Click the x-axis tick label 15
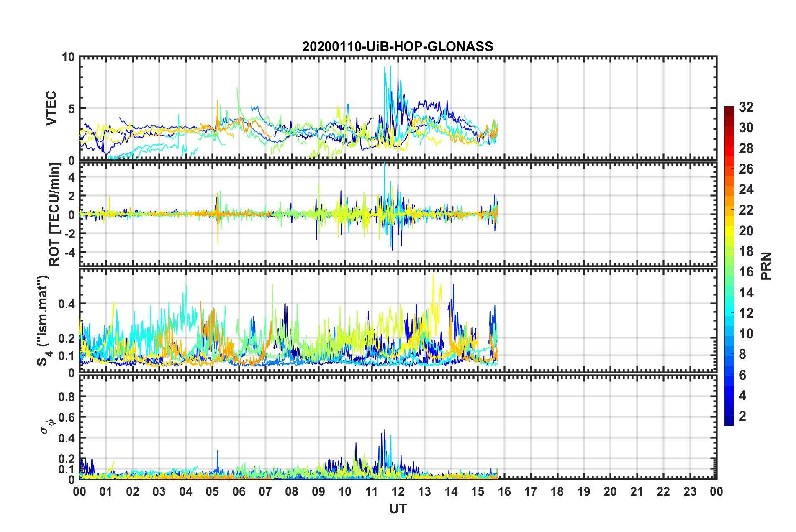This screenshot has height=532, width=796. 478,491
